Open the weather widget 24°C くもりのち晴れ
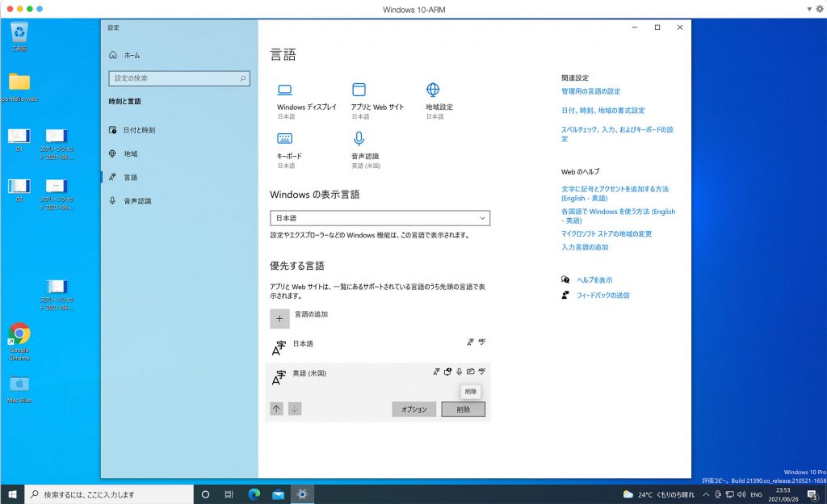Image resolution: width=827 pixels, height=504 pixels. [x=659, y=494]
